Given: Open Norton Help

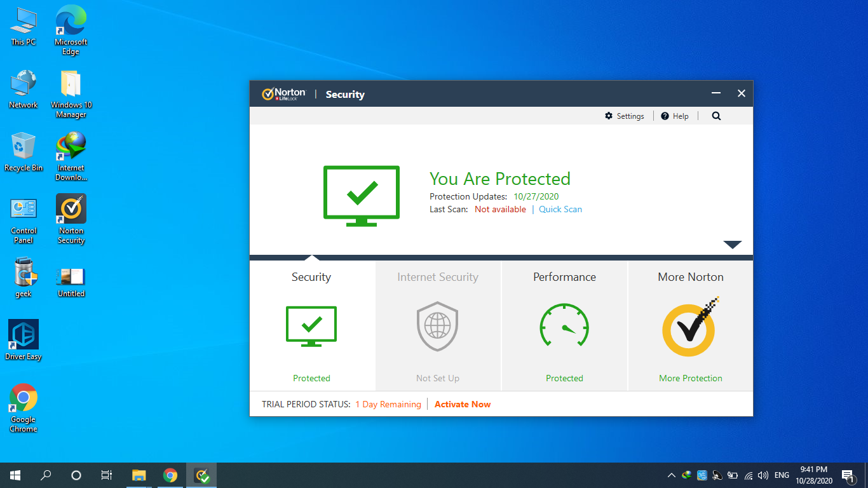Looking at the screenshot, I should coord(675,116).
